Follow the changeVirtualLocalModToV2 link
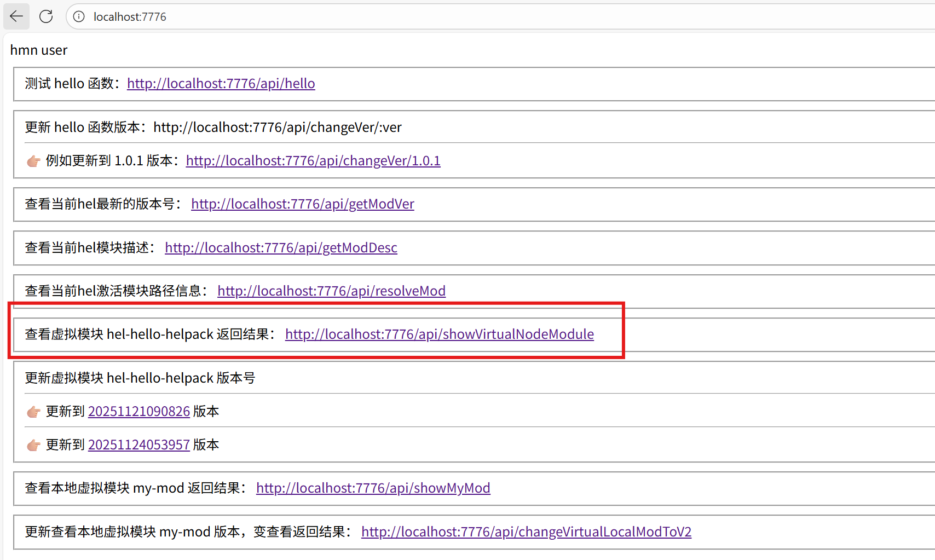This screenshot has height=560, width=935. pyautogui.click(x=526, y=532)
